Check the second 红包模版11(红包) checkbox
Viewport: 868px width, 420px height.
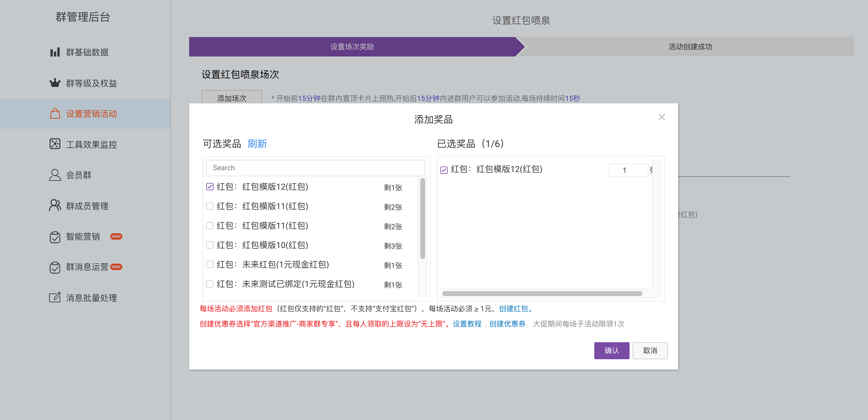point(210,226)
